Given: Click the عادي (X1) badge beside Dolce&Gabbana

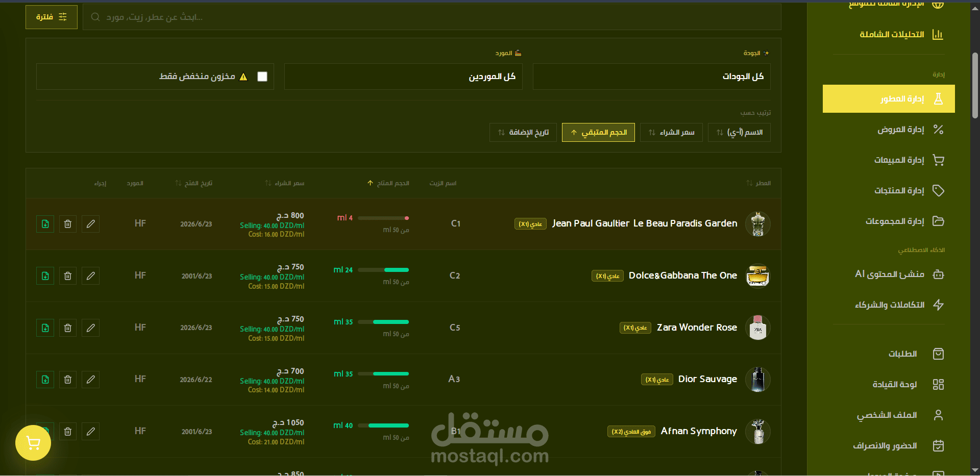Looking at the screenshot, I should coord(607,276).
